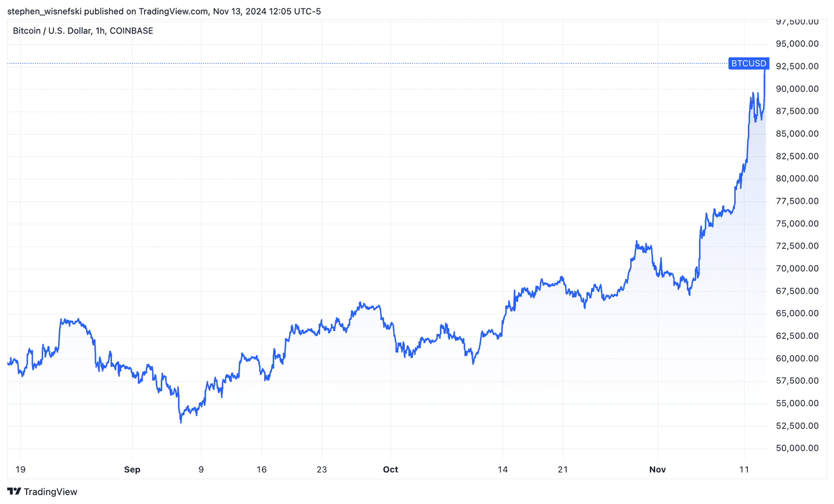Click the 11 date label on time axis
The image size is (834, 504).
[744, 470]
